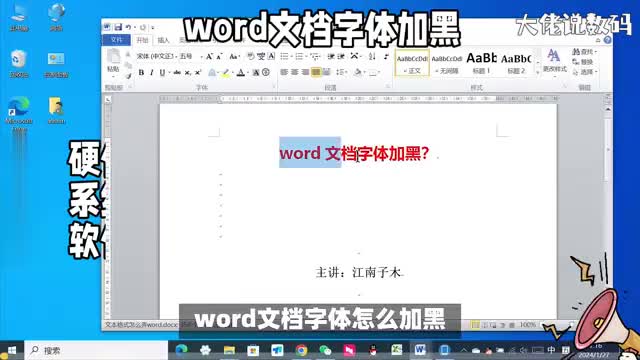Click the Clear Formatting eraser icon
This screenshot has height=360, width=640.
251,56
